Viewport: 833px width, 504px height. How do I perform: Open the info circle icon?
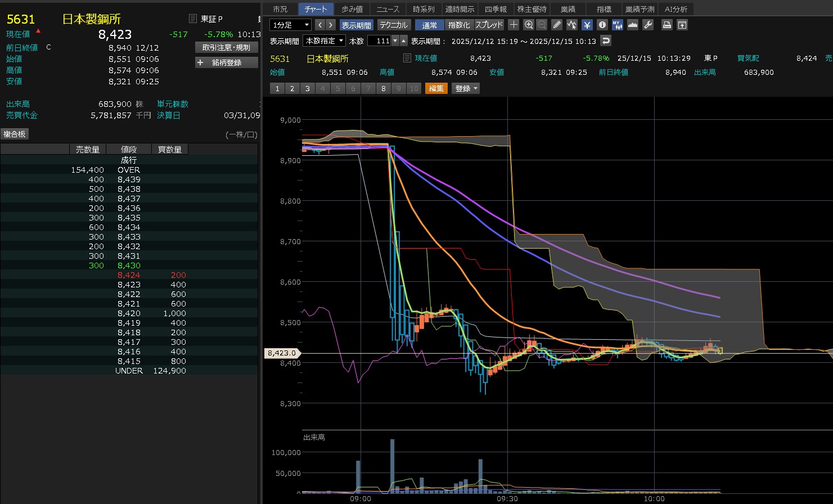602,25
